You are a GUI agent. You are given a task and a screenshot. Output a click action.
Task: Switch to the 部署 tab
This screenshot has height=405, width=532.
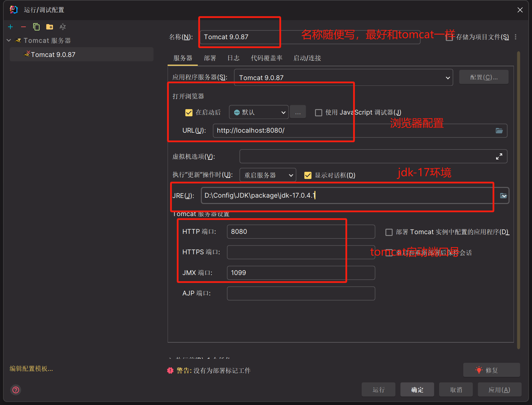click(210, 58)
